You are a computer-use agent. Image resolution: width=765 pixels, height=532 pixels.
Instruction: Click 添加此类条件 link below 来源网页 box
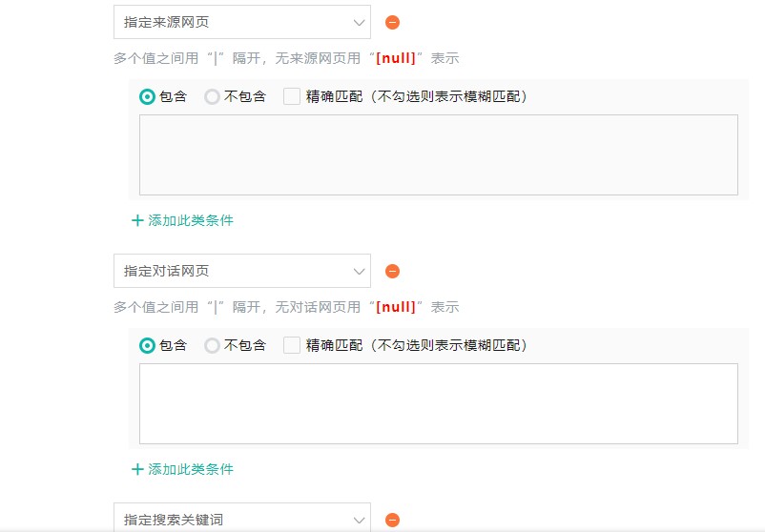(190, 220)
